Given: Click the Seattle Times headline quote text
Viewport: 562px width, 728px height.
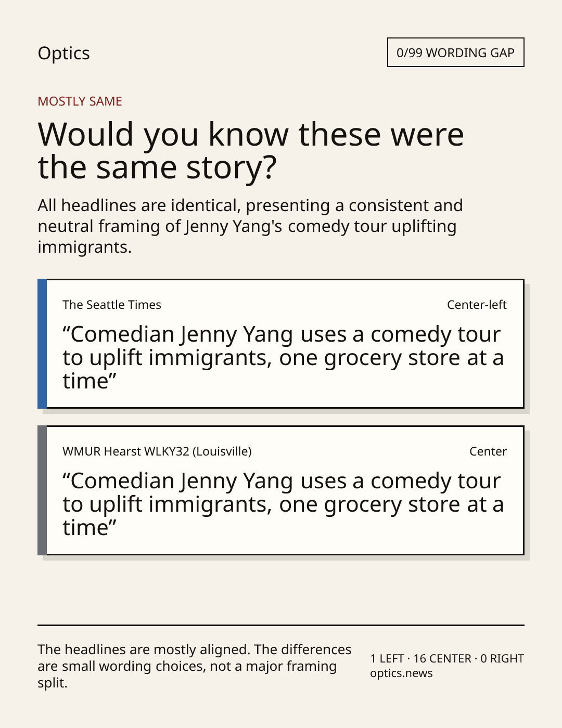Looking at the screenshot, I should pyautogui.click(x=283, y=358).
